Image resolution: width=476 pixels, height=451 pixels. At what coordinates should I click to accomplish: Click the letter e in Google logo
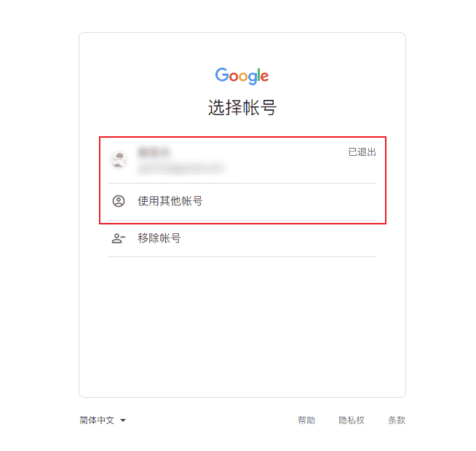point(264,77)
